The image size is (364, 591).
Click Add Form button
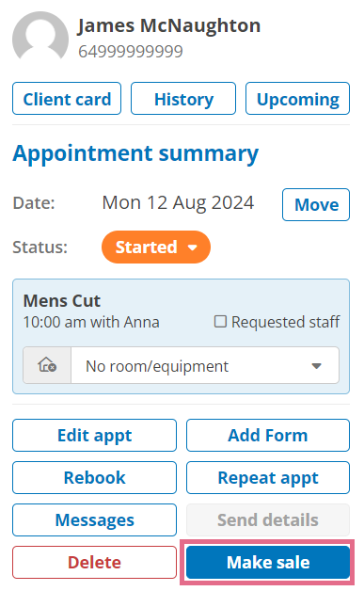coord(268,436)
